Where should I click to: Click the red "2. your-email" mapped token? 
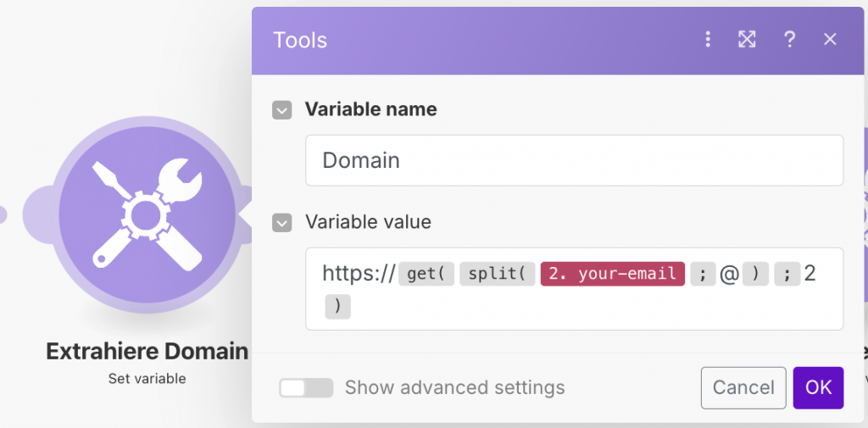coord(613,274)
